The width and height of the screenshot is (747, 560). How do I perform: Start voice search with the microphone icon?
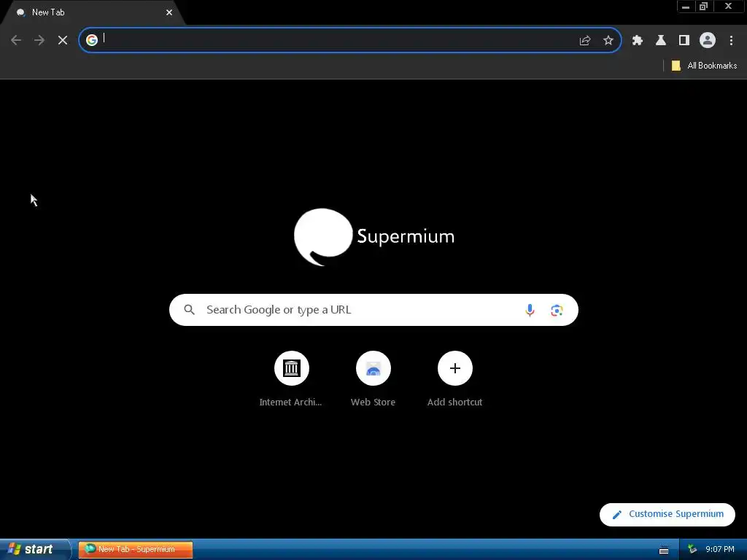[x=530, y=311]
